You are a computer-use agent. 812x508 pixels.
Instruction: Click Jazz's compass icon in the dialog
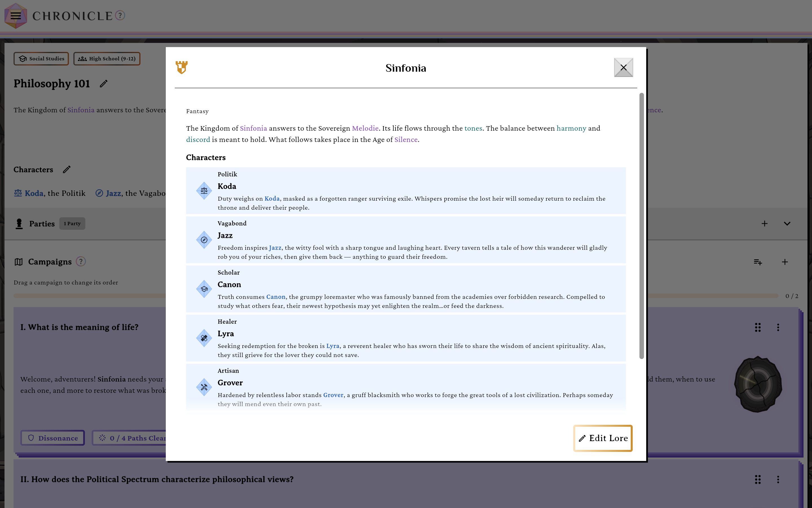(x=204, y=240)
